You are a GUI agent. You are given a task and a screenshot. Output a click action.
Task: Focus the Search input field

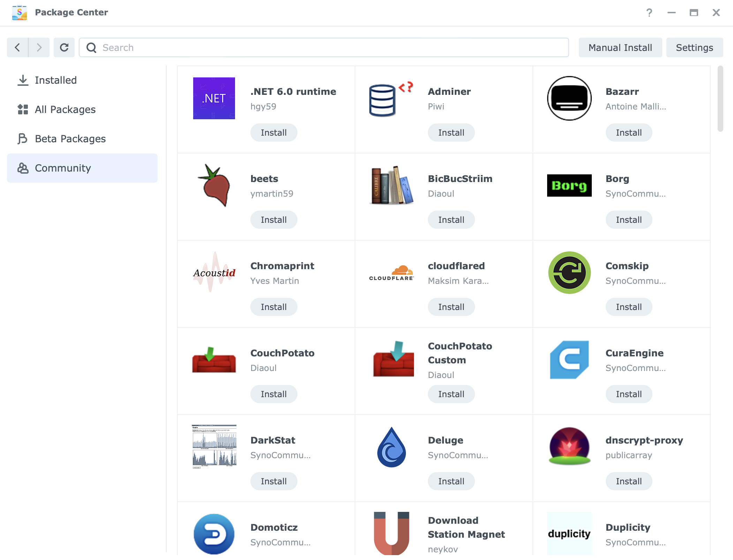324,47
